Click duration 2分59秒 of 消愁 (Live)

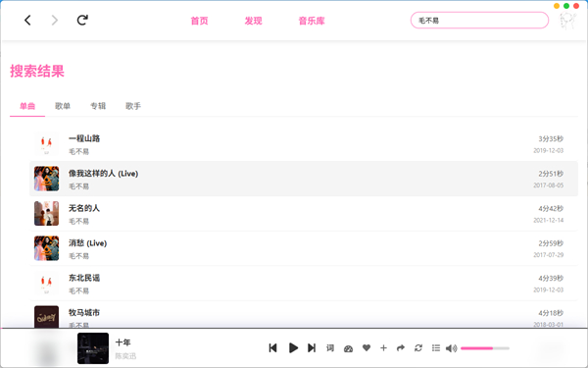pos(551,243)
